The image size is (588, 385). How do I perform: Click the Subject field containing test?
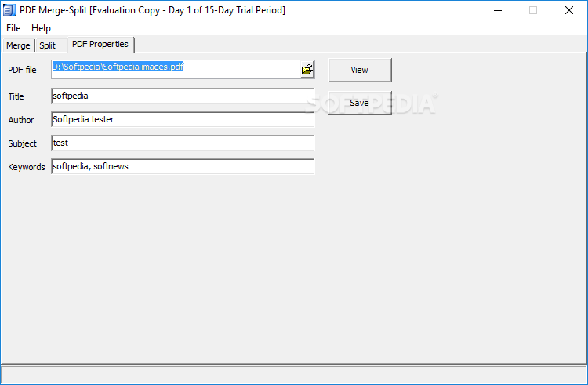pos(183,143)
